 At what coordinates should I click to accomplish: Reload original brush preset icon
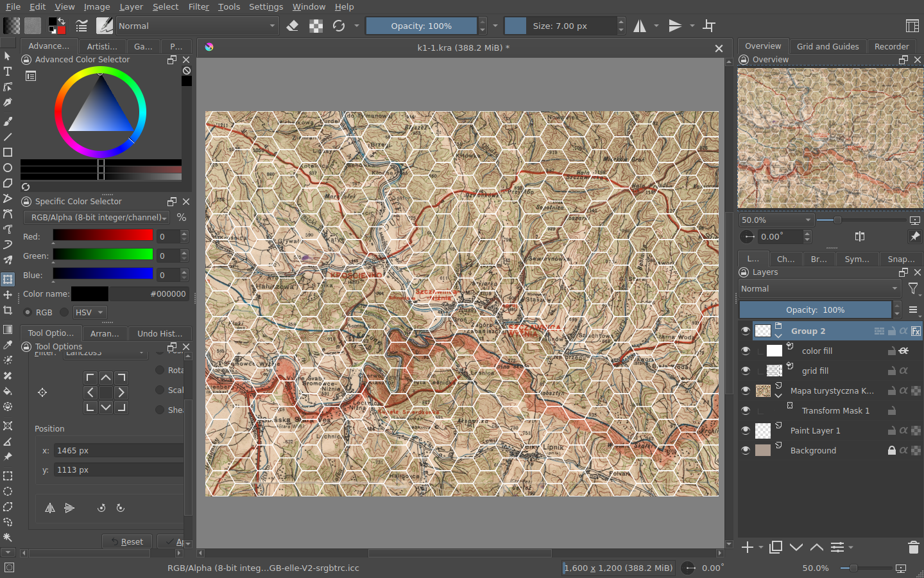339,26
